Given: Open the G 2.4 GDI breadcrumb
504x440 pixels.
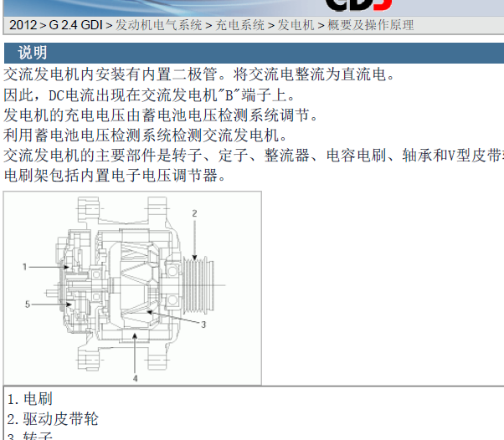Looking at the screenshot, I should coord(75,25).
